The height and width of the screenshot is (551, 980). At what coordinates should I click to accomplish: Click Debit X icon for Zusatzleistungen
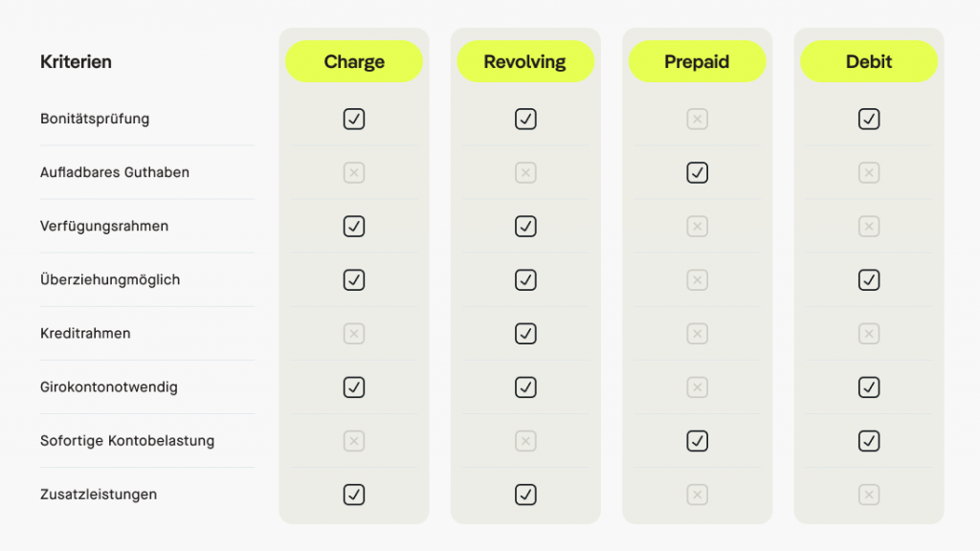[x=868, y=495]
